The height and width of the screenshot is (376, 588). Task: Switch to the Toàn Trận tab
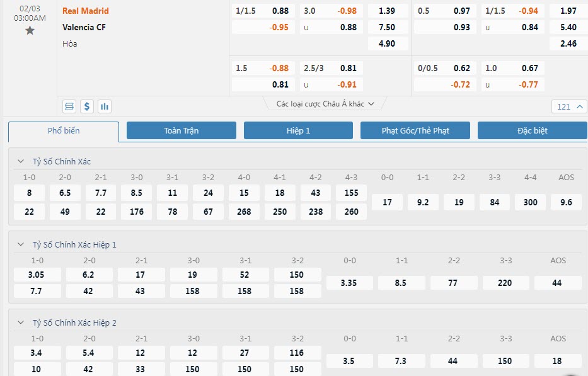181,130
